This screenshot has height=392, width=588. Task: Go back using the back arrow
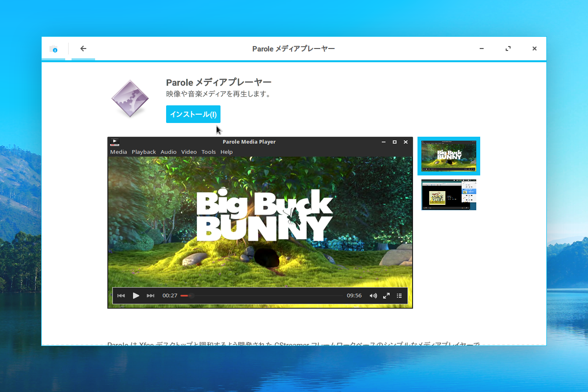(x=83, y=49)
